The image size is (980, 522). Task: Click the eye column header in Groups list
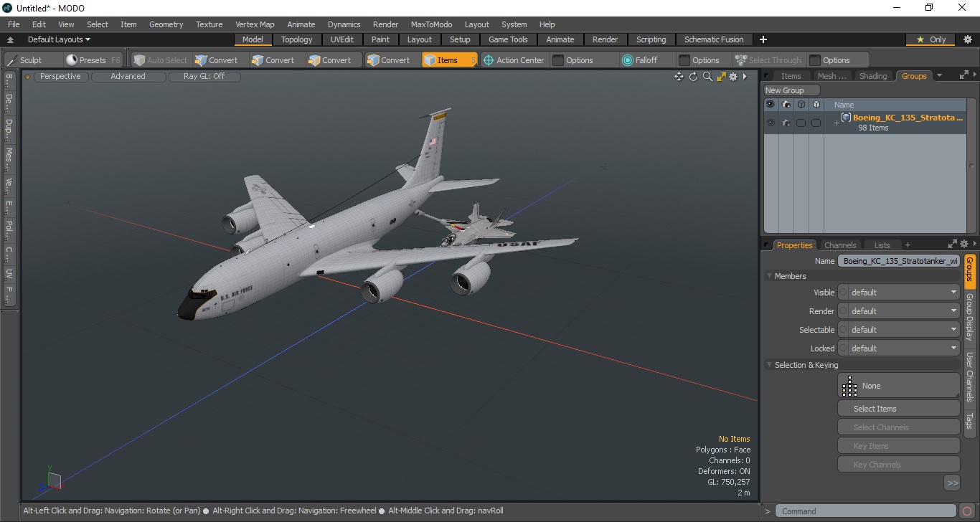click(x=771, y=104)
